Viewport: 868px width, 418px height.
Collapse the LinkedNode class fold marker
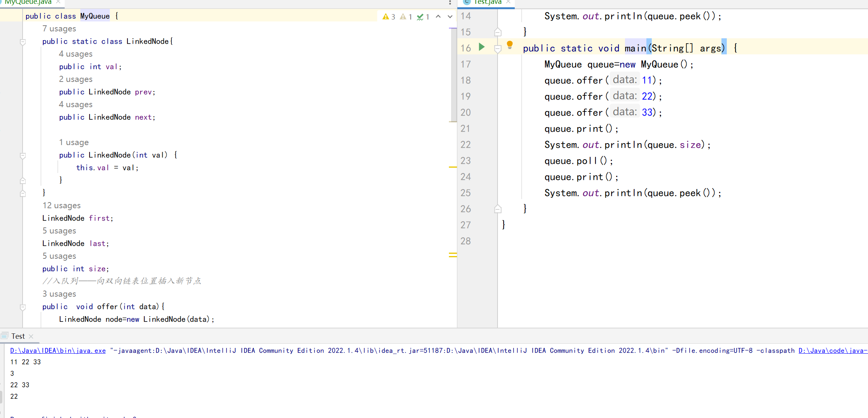coord(23,42)
